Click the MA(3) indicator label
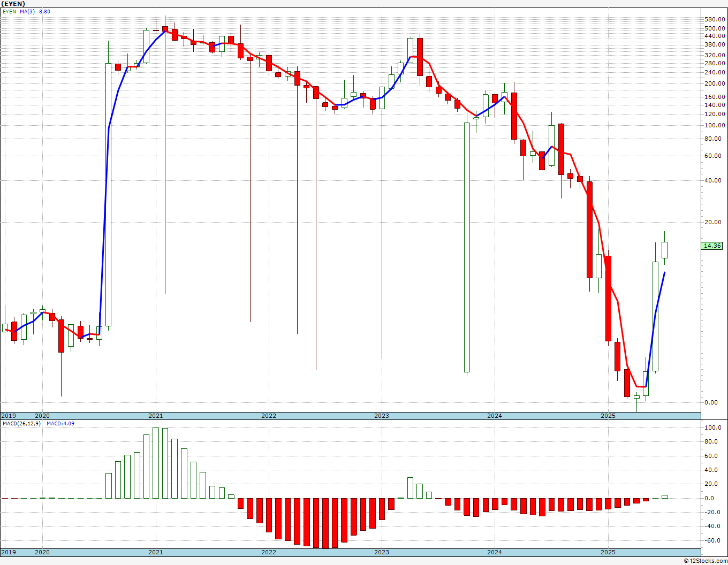Viewport: 728px width, 565px height. click(x=27, y=12)
